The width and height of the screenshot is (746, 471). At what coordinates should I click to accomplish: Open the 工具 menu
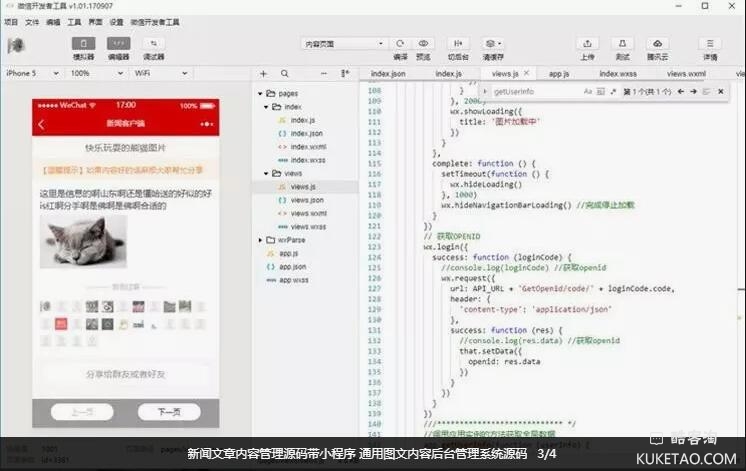tap(74, 22)
